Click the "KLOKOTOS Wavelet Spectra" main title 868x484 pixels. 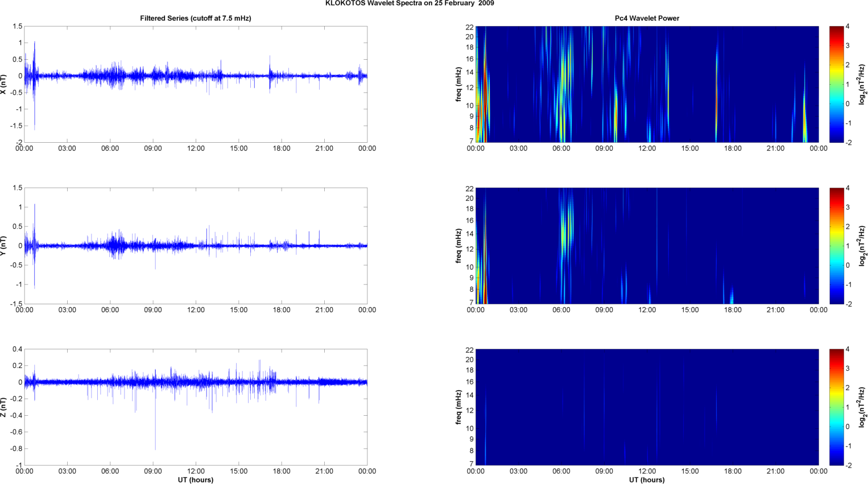[x=410, y=3]
